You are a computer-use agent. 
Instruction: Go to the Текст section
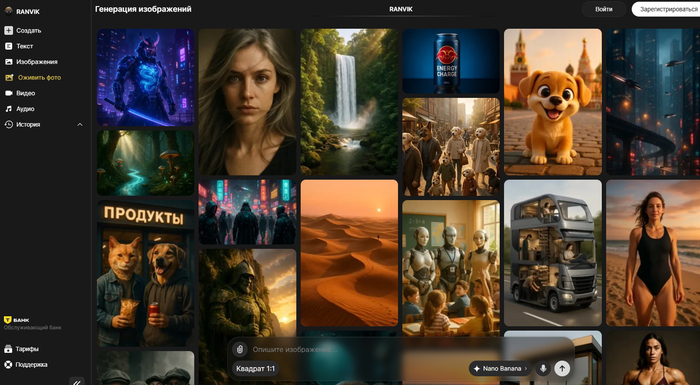click(25, 46)
